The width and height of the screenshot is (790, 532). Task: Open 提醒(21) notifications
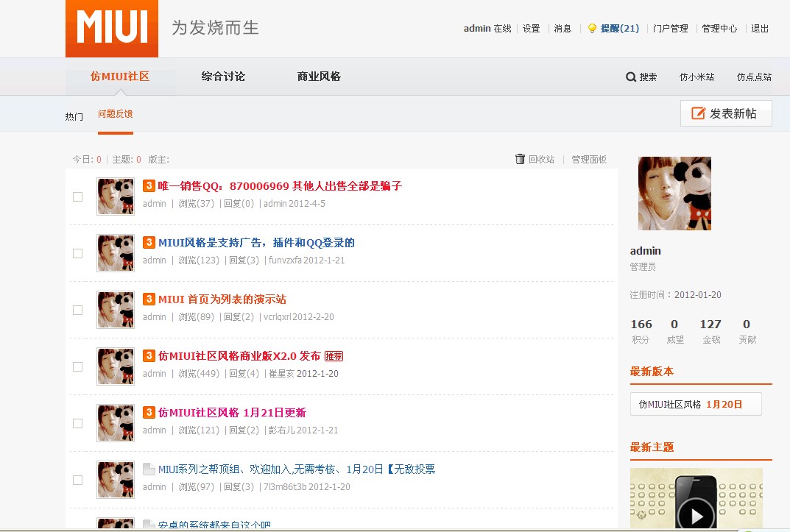tap(620, 29)
